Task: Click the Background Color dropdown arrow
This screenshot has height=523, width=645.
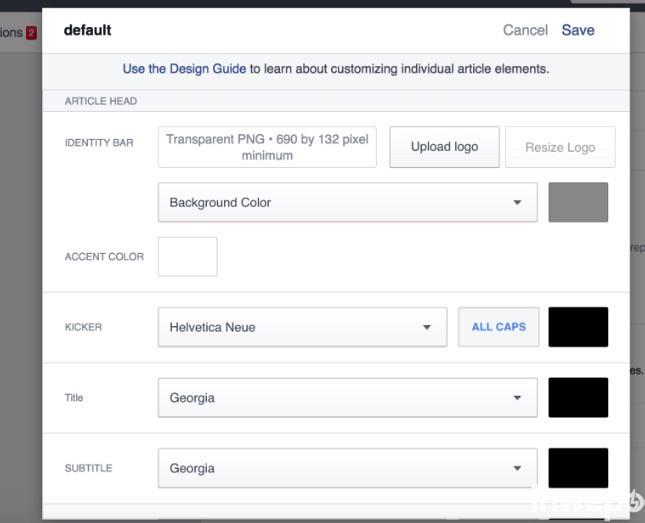Action: tap(517, 203)
